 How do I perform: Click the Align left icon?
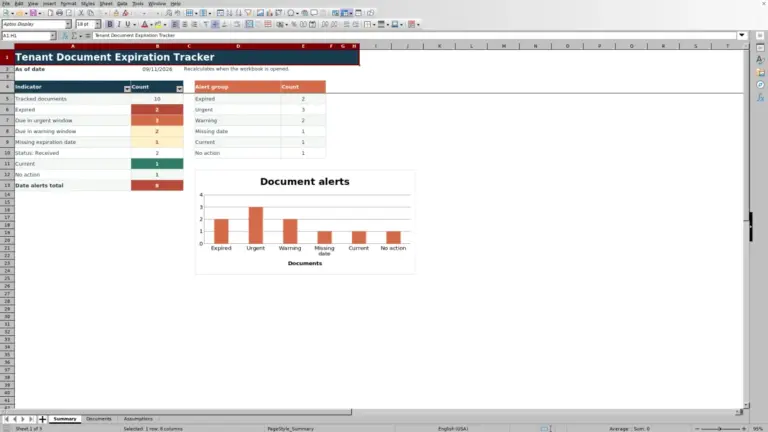[x=175, y=24]
